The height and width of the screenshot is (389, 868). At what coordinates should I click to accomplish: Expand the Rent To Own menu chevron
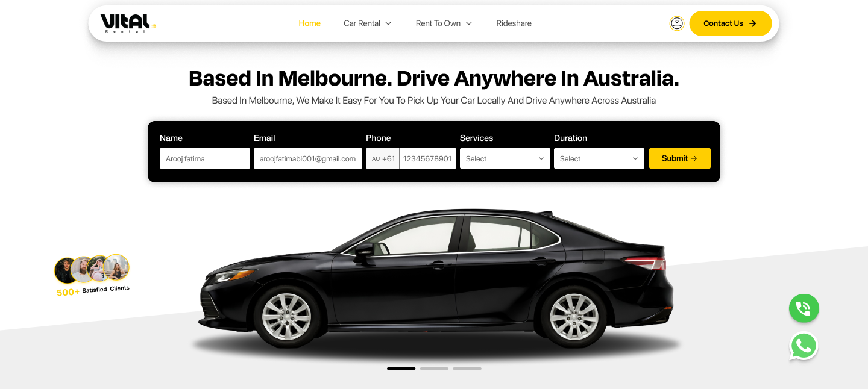click(x=469, y=23)
